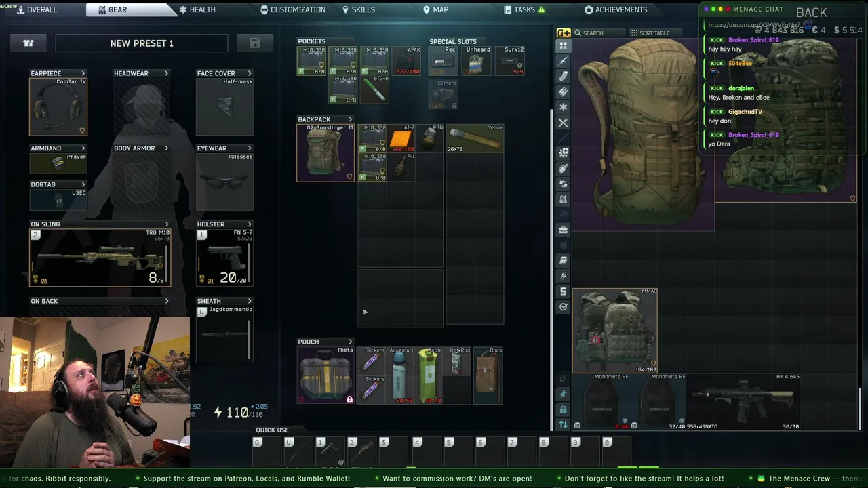
Task: Expand the Headwear slot arrow
Action: pos(166,73)
